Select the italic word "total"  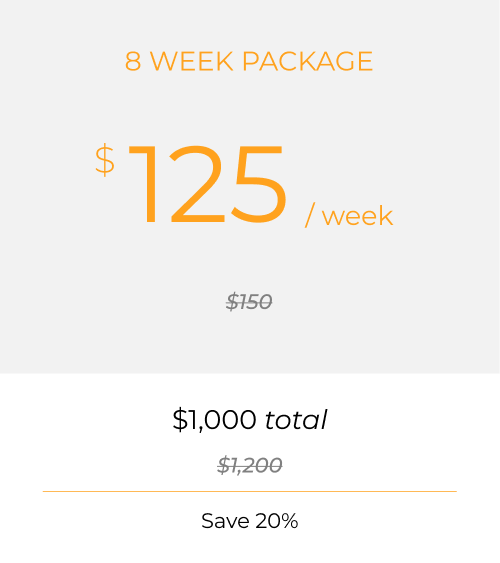[x=296, y=419]
